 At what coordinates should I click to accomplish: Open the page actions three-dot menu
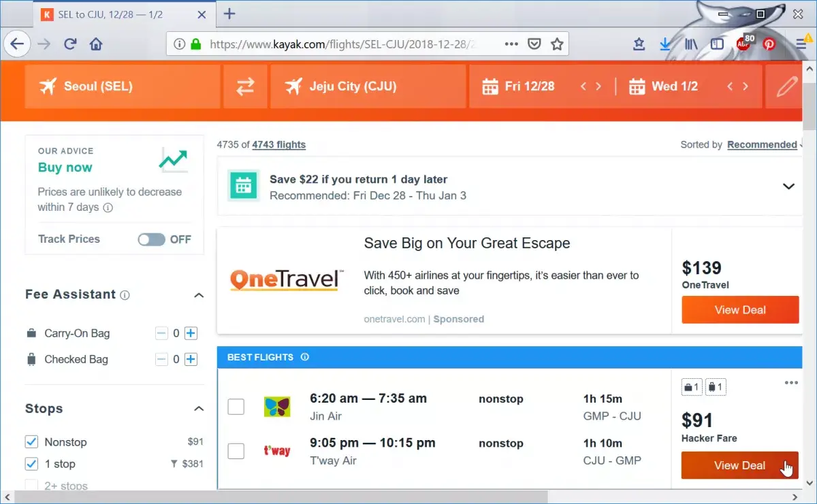coord(511,44)
